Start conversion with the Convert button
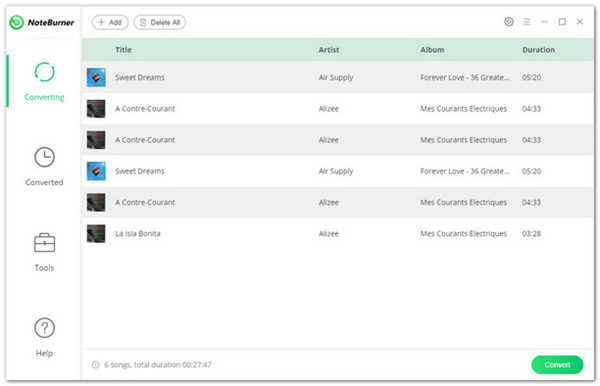 557,365
